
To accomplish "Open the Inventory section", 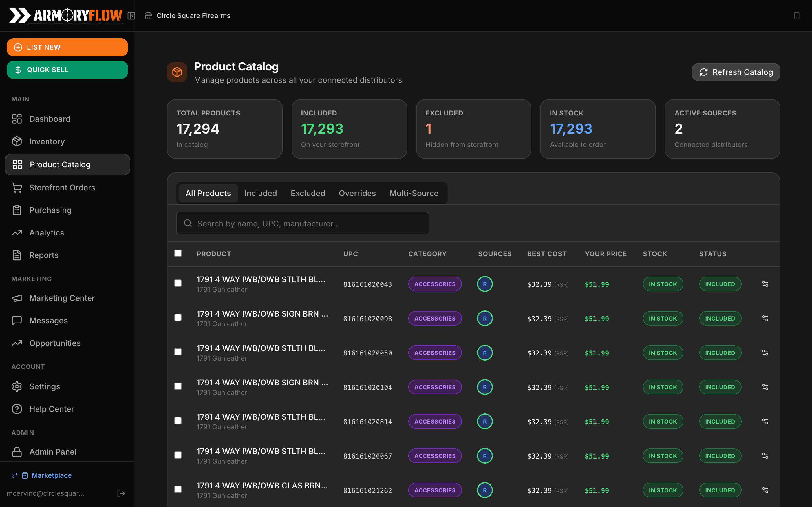I will point(47,141).
